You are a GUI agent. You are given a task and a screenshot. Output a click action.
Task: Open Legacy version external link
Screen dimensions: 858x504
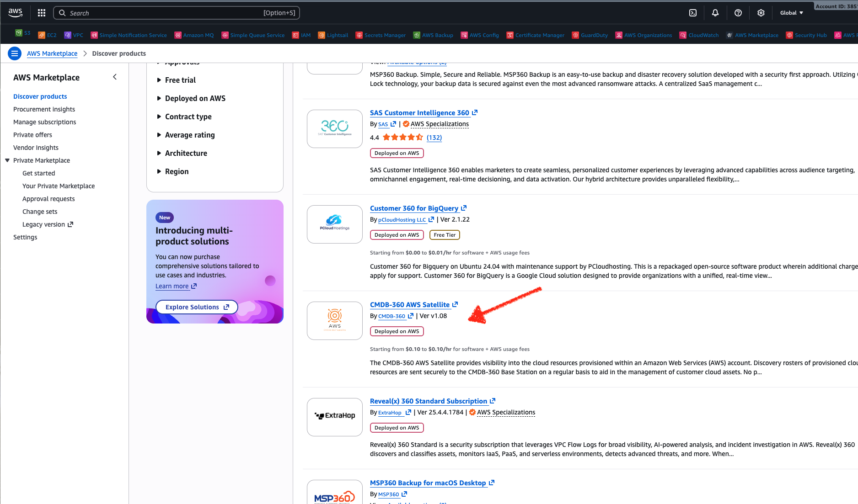click(48, 224)
